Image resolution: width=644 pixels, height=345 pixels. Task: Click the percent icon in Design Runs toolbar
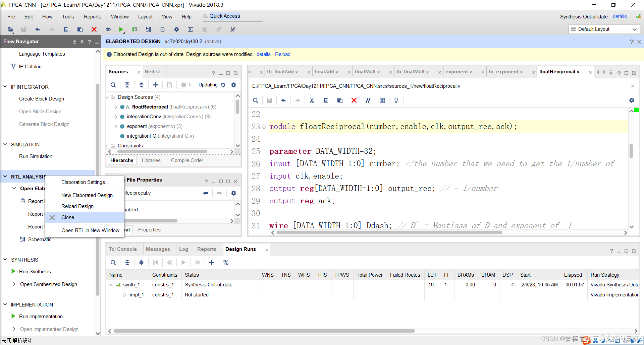tap(226, 263)
